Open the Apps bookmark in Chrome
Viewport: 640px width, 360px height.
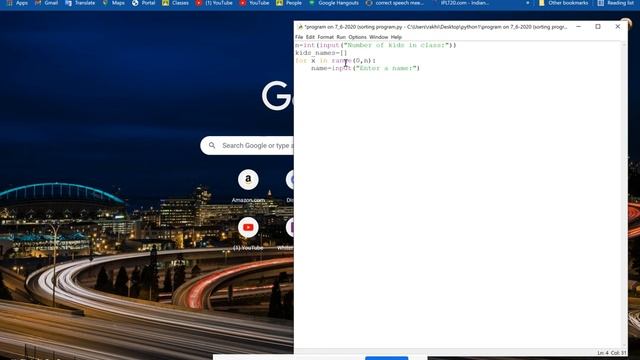[17, 3]
